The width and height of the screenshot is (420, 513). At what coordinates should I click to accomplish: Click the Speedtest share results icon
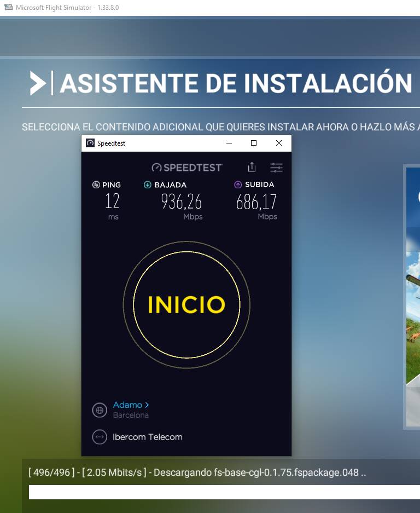[x=252, y=167]
